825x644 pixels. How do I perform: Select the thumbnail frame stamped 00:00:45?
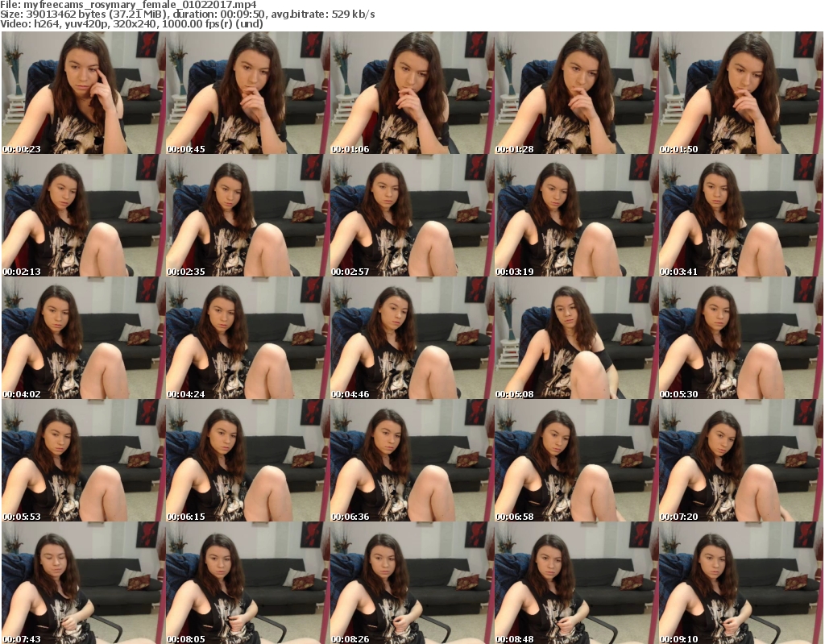247,93
